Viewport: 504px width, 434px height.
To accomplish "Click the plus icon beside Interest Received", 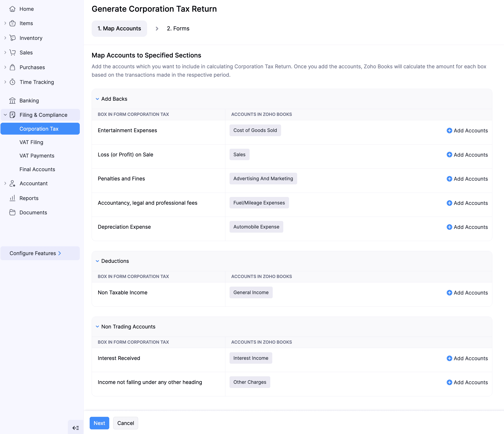I will tap(449, 358).
